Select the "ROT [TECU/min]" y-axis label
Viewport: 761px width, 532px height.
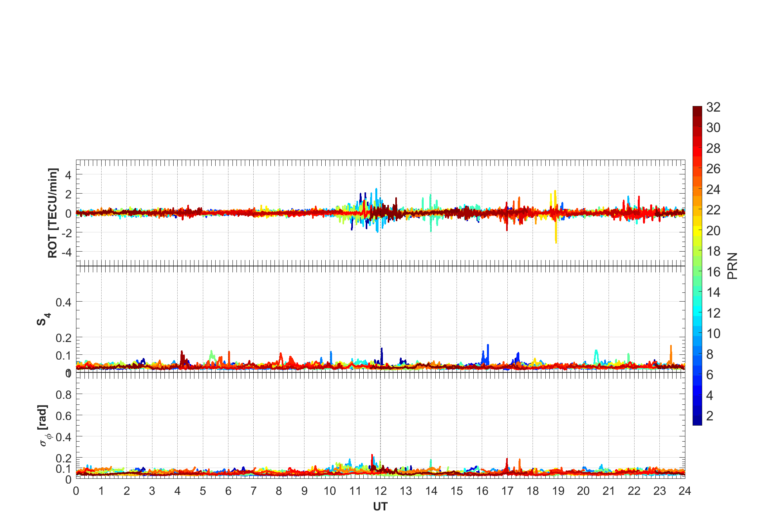click(x=52, y=213)
